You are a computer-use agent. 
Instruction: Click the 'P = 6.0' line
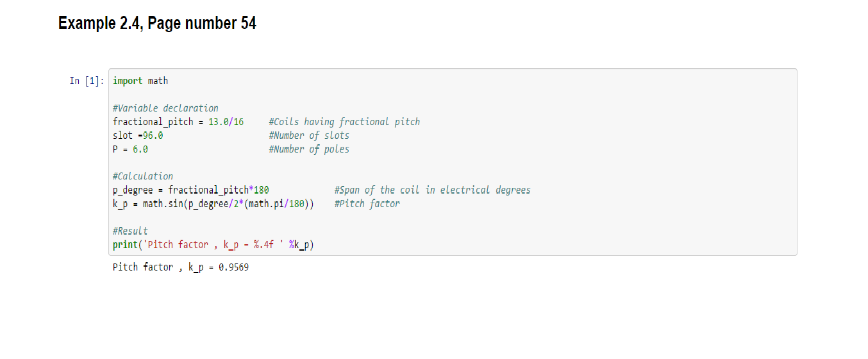(x=130, y=149)
